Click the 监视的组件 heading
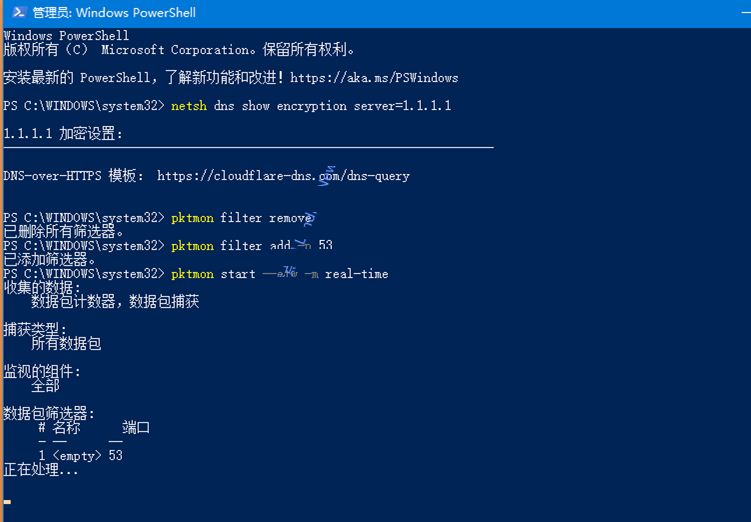Screen dimensions: 751x522 tap(42, 372)
